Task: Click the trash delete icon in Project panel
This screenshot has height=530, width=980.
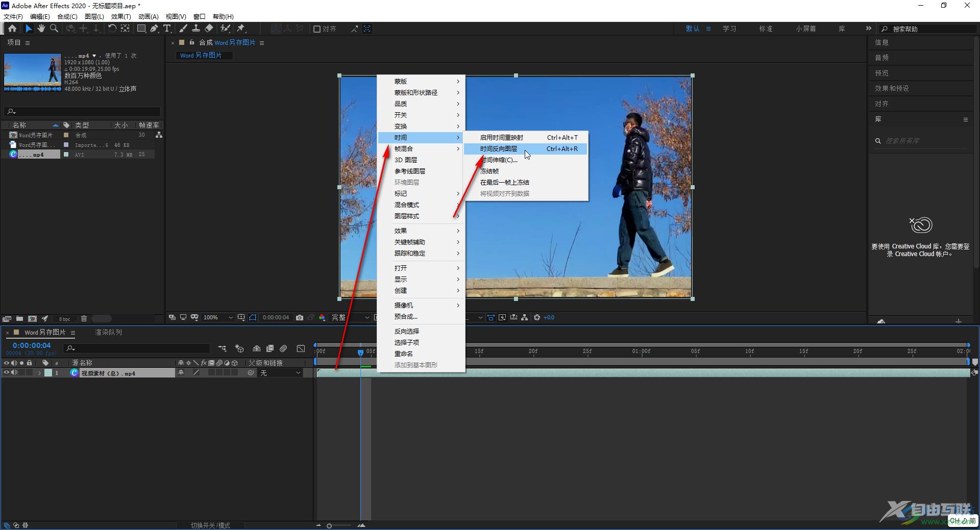Action: [x=84, y=318]
